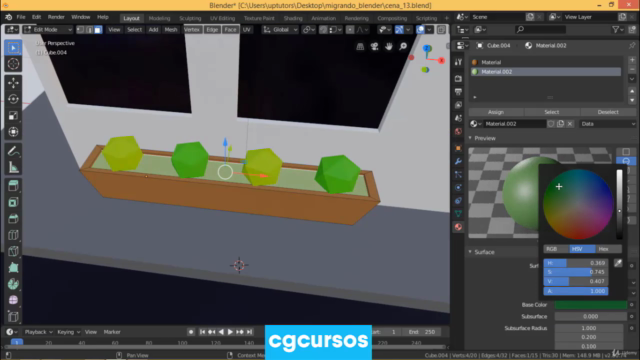Click the Assign material button
This screenshot has width=640, height=360.
pos(496,112)
